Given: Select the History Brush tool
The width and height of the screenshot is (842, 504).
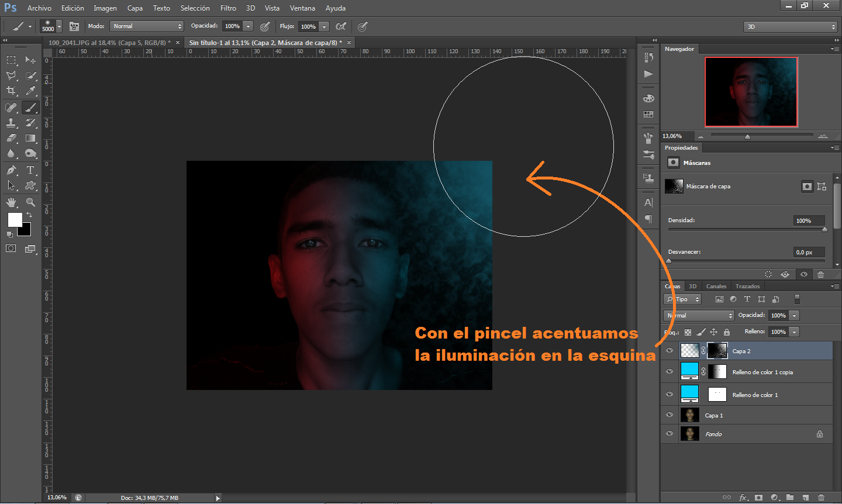Looking at the screenshot, I should click(x=30, y=123).
